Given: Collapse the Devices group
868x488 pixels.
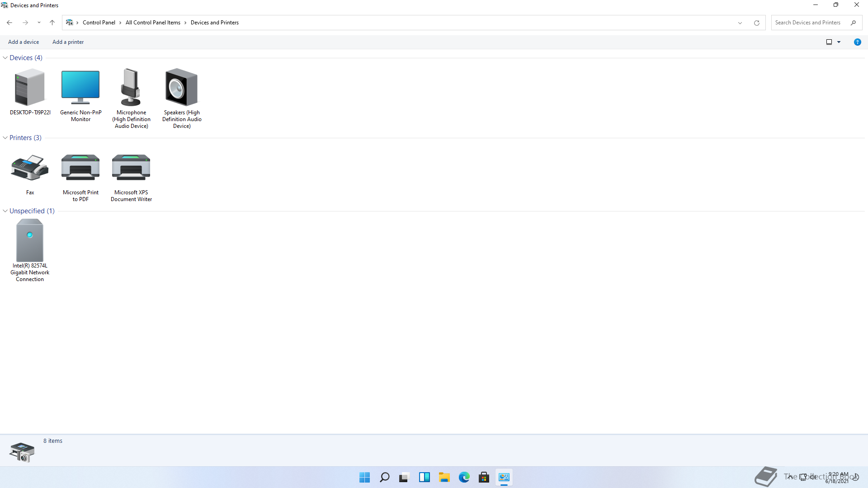Looking at the screenshot, I should point(5,58).
